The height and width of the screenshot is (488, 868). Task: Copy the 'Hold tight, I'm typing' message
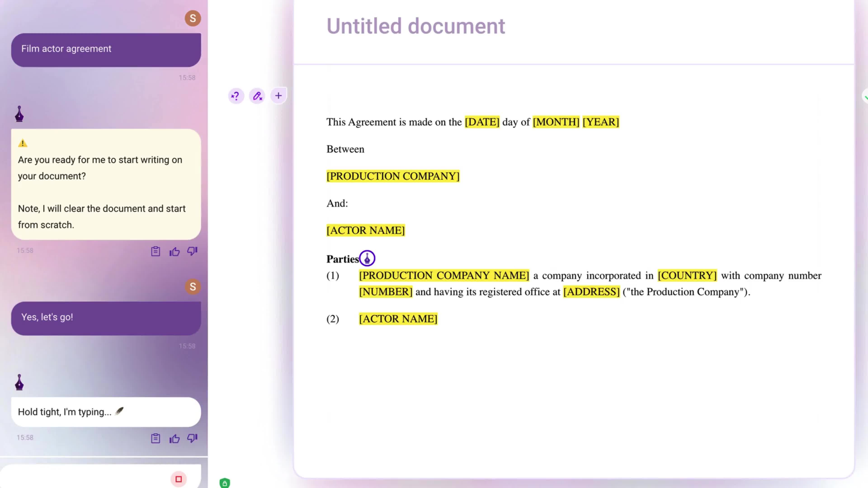[155, 438]
